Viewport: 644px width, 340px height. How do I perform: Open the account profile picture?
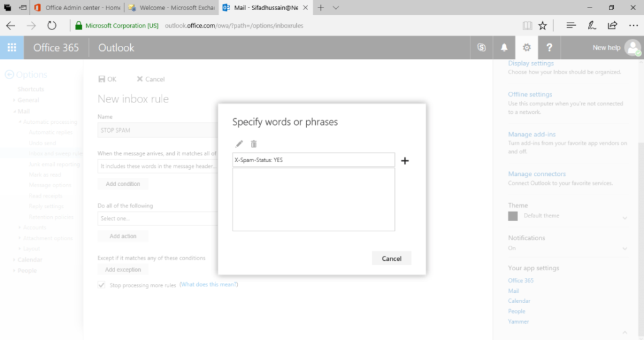point(633,48)
